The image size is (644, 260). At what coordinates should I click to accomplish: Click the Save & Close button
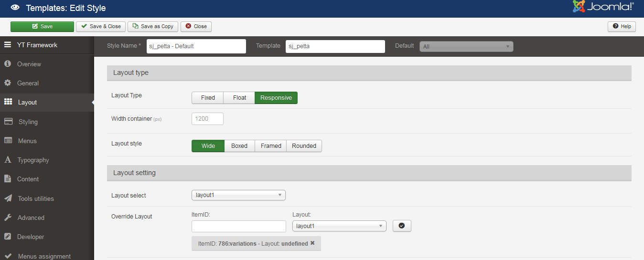coord(101,26)
